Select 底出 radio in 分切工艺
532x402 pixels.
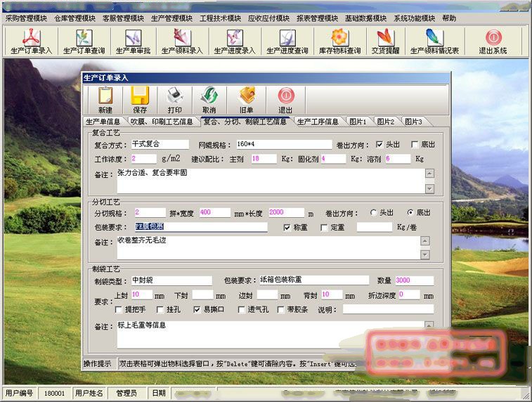tap(410, 213)
